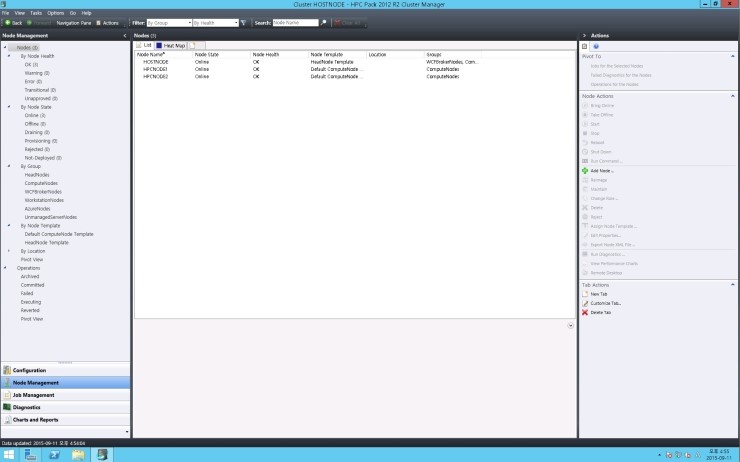Click the Delete Tab red X icon
Screen dimensions: 740x462
click(x=585, y=312)
